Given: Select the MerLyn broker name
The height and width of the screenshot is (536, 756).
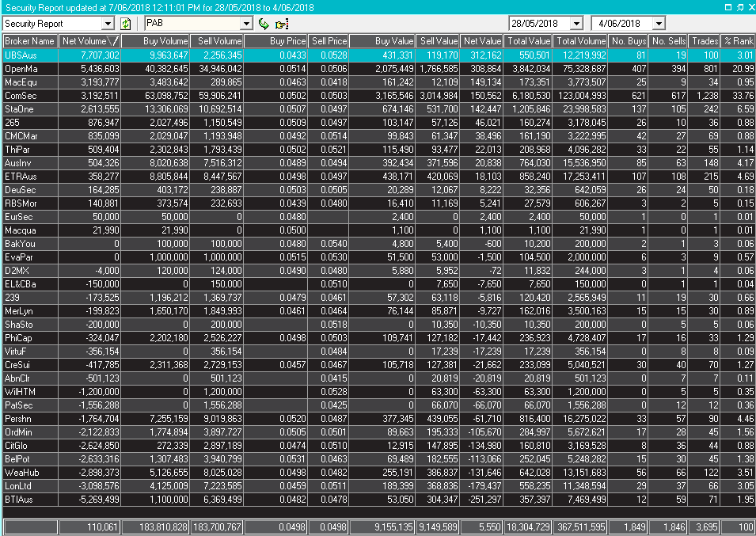Looking at the screenshot, I should [x=19, y=312].
